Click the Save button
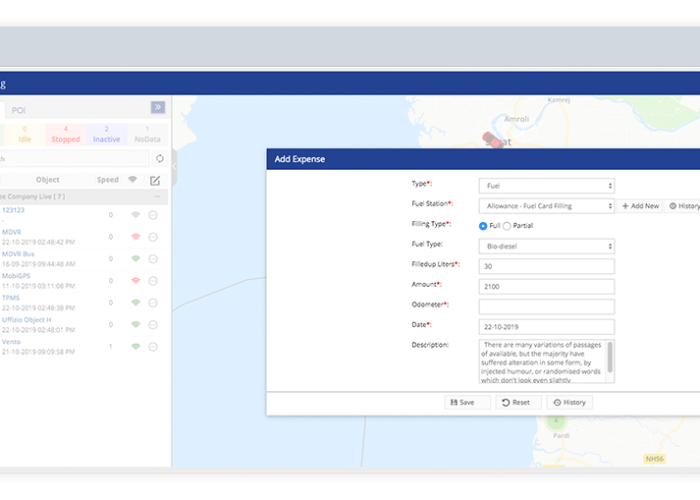The width and height of the screenshot is (700, 500). pyautogui.click(x=467, y=402)
